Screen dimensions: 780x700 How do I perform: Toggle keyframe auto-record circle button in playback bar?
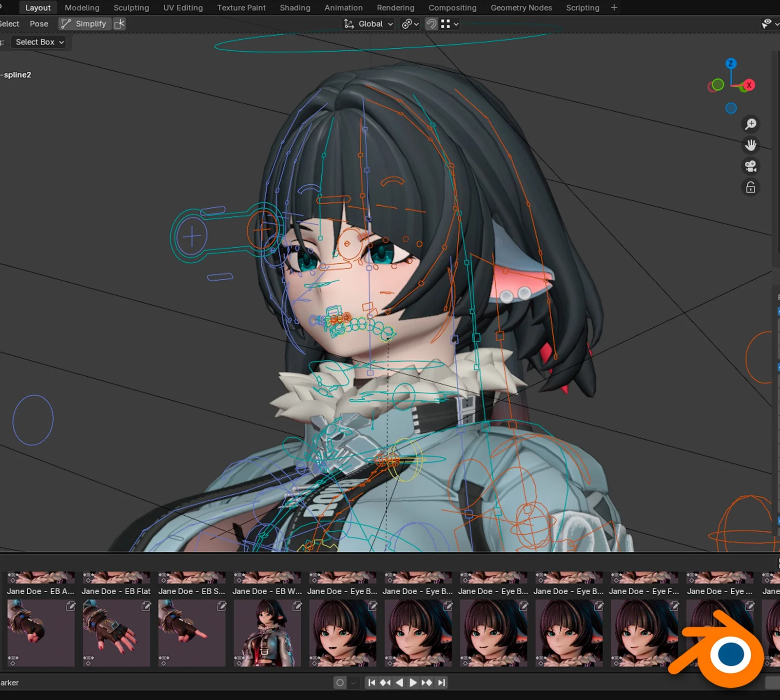pos(340,682)
